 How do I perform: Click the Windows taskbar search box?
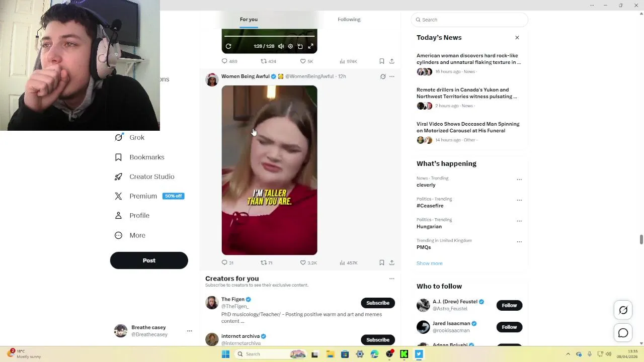pos(271,354)
